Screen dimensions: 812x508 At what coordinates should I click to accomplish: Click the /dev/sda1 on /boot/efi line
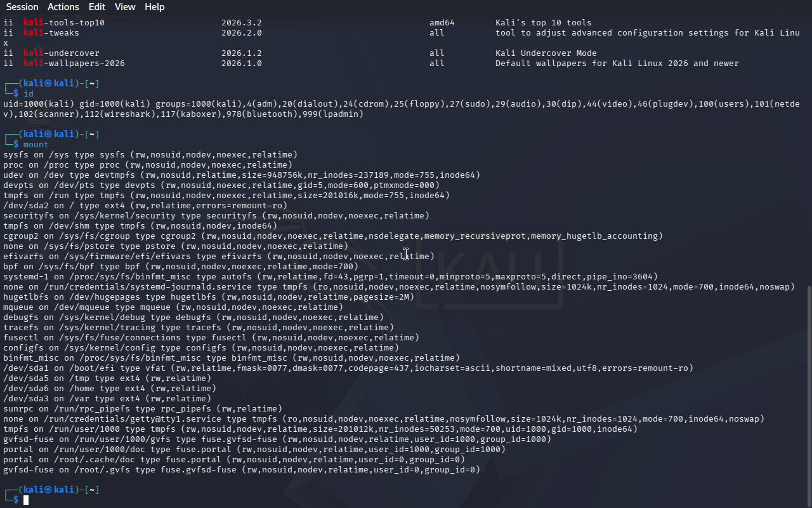point(348,368)
